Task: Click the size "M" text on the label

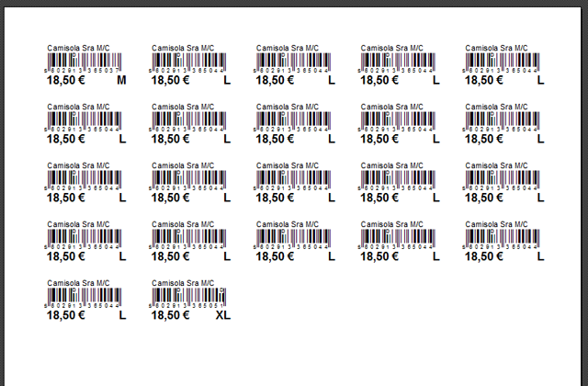Action: pos(121,80)
